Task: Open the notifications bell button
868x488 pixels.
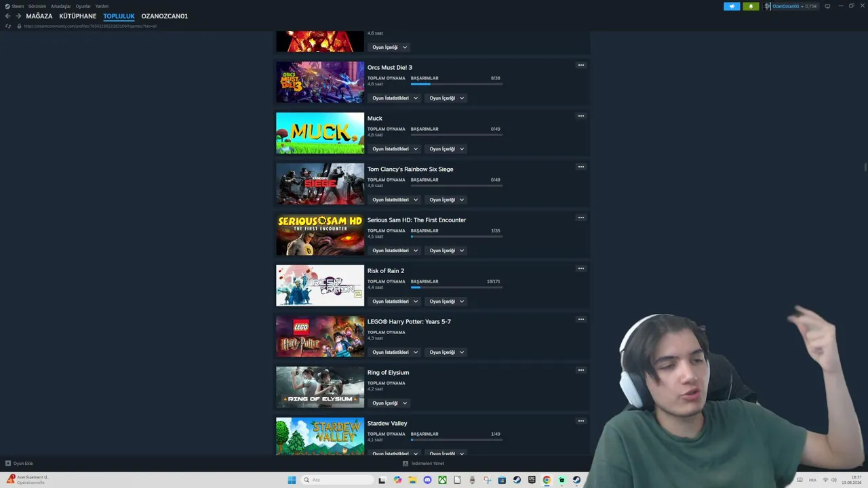Action: (x=751, y=6)
